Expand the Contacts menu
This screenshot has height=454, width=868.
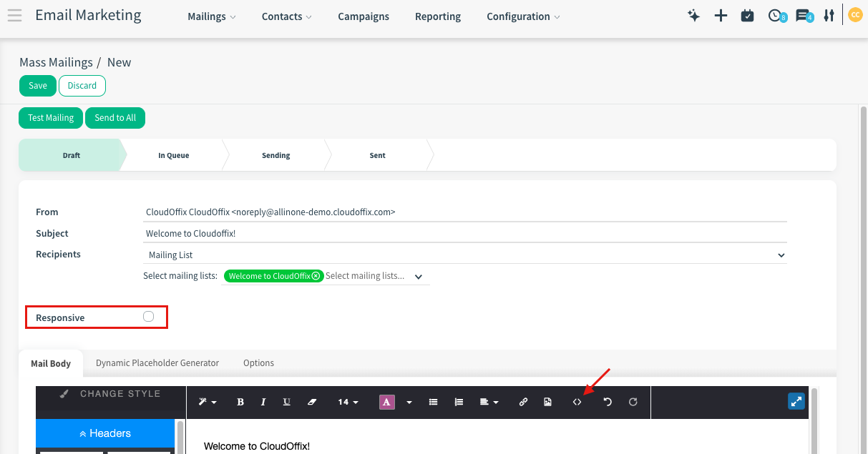point(287,16)
